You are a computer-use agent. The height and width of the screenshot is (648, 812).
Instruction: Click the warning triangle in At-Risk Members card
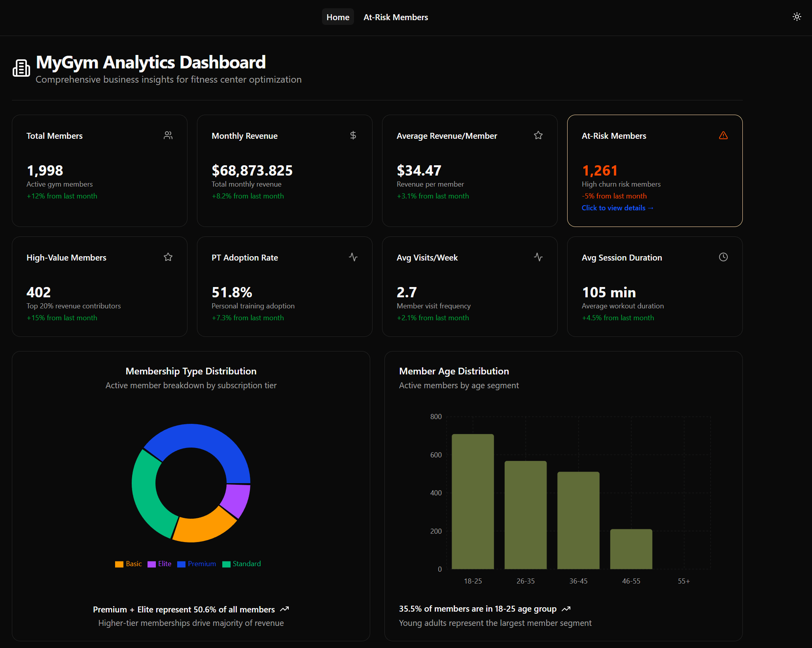723,135
